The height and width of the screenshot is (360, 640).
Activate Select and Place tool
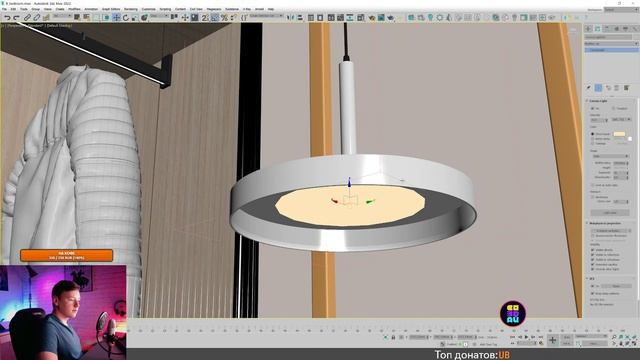click(144, 18)
